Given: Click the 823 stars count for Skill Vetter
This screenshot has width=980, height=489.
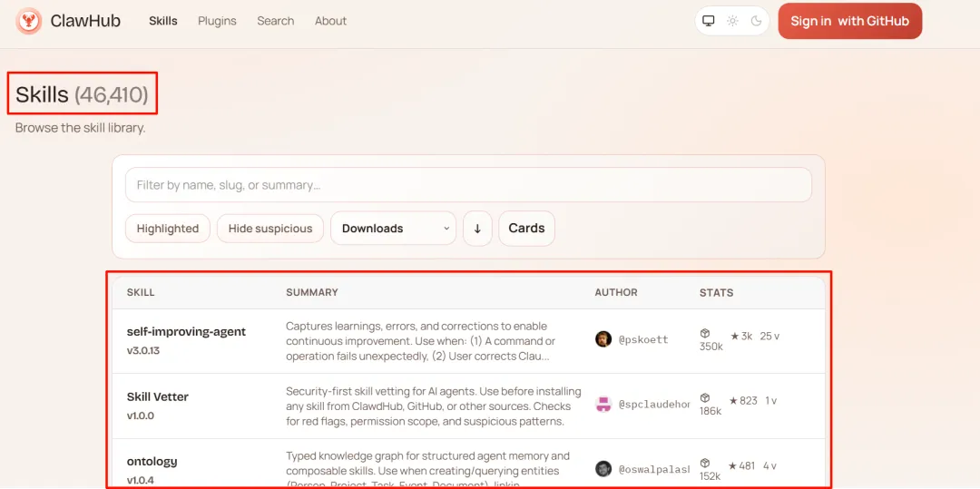Looking at the screenshot, I should coord(744,401).
